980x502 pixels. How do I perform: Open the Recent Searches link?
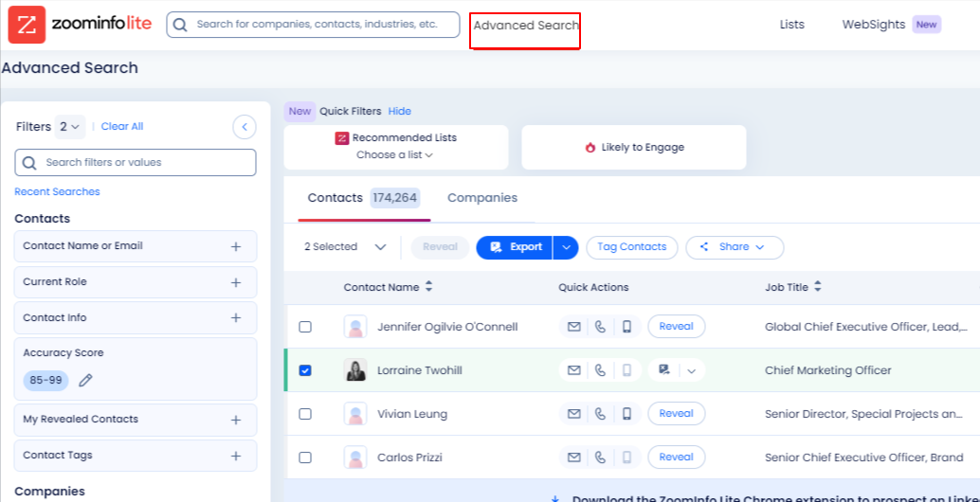(x=57, y=191)
